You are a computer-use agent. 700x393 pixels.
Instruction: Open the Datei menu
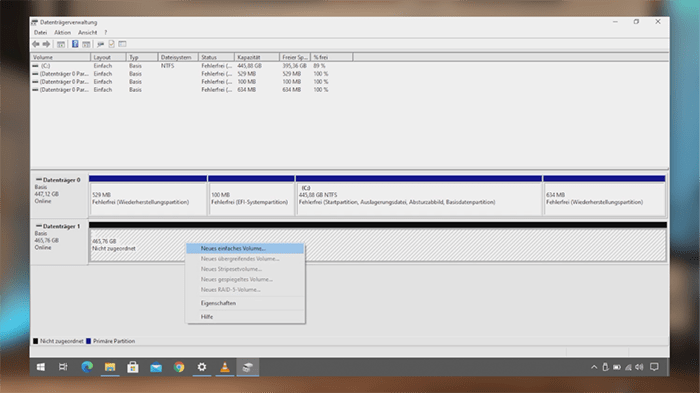40,33
